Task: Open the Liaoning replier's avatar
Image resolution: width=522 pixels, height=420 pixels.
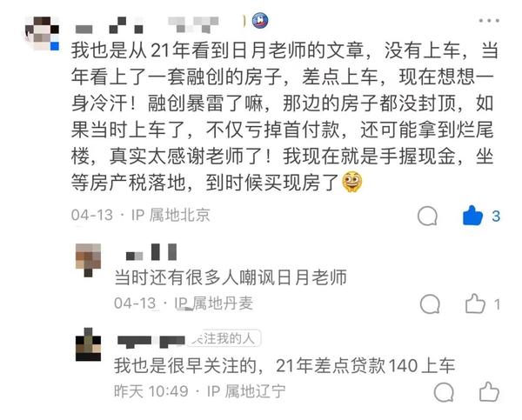Action: click(x=88, y=344)
